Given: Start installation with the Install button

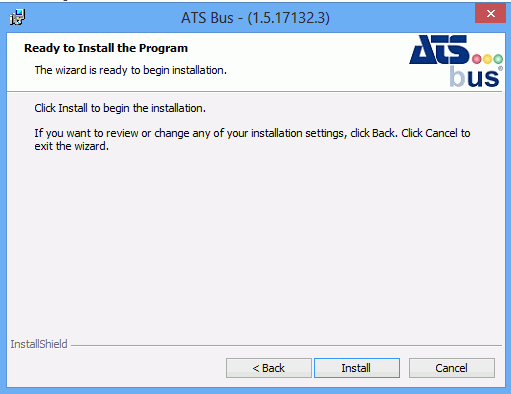Looking at the screenshot, I should pyautogui.click(x=357, y=368).
